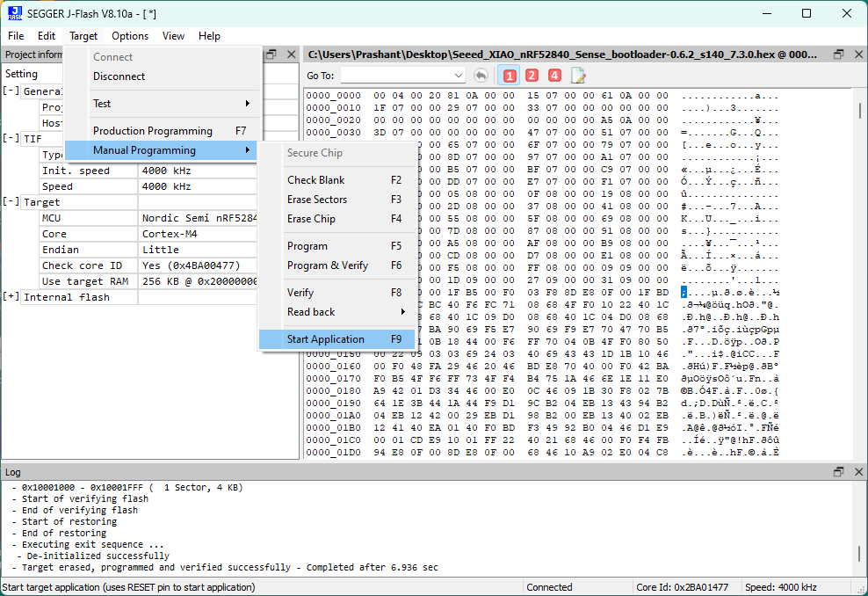
Task: Choose Program F5 entry
Action: coord(336,246)
